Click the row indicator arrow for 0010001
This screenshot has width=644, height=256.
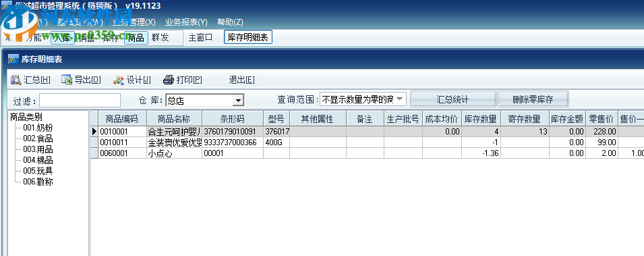pyautogui.click(x=94, y=132)
